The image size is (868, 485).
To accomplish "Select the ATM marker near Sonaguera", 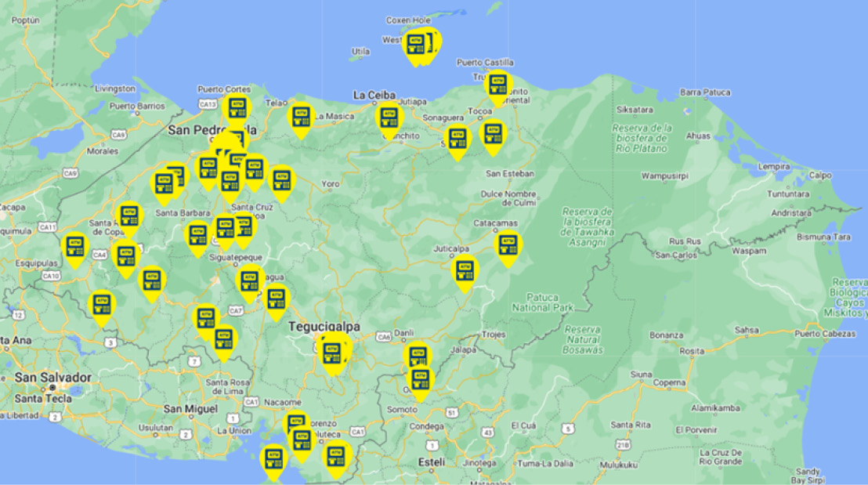I will pyautogui.click(x=458, y=139).
